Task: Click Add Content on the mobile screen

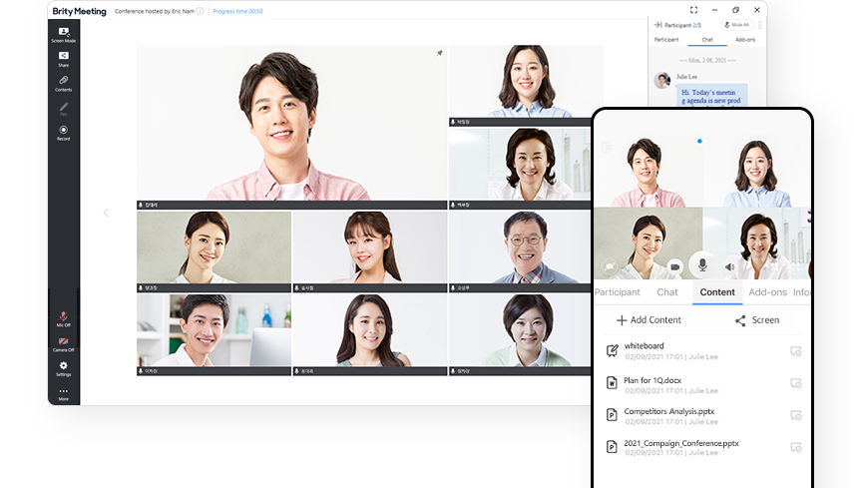Action: [x=649, y=320]
